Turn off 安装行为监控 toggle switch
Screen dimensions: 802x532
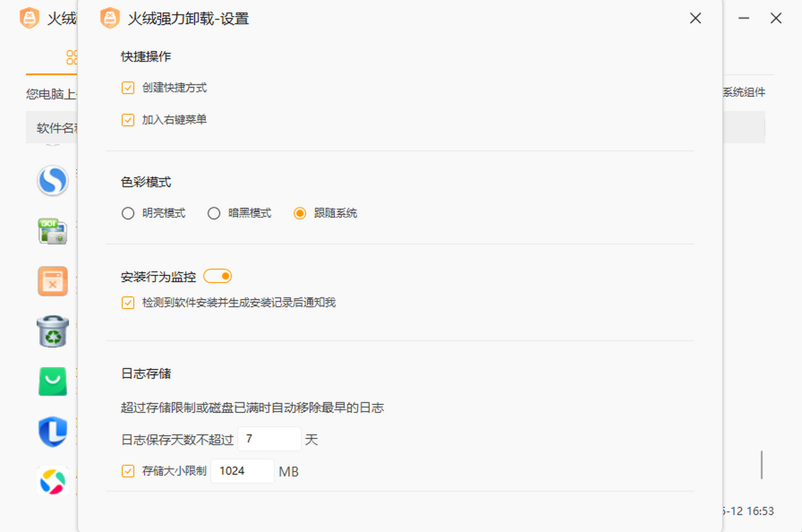217,276
